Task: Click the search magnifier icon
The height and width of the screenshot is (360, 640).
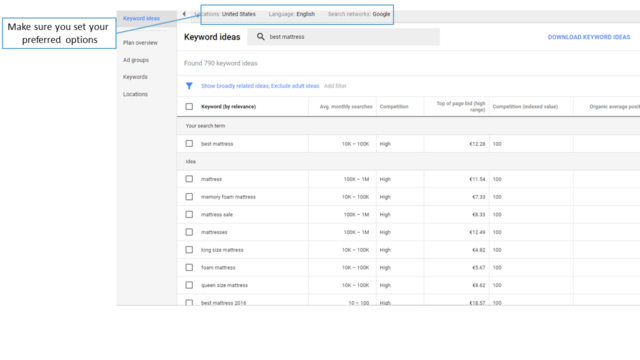Action: [x=260, y=37]
